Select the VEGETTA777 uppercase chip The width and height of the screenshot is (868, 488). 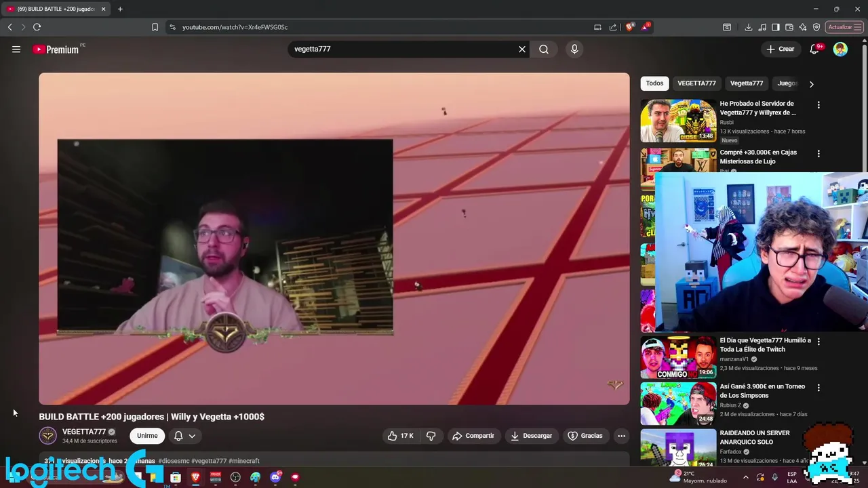696,83
